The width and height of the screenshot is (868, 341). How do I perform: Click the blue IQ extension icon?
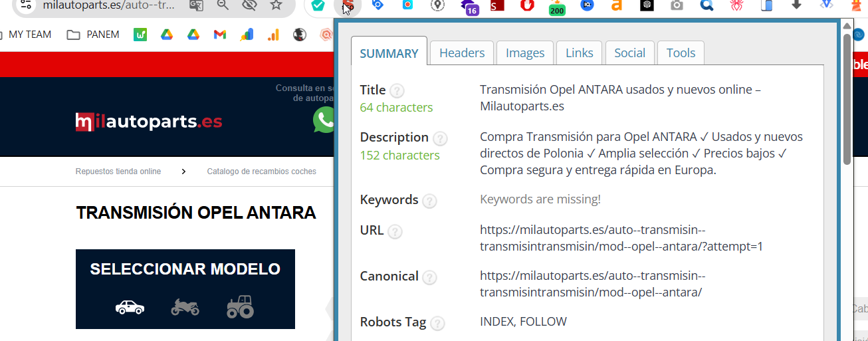587,5
